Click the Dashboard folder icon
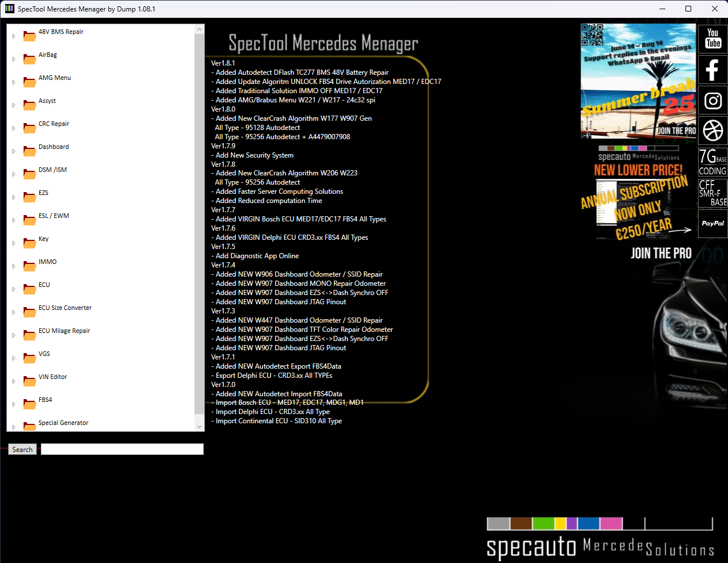Viewport: 728px width, 563px height. pos(29,151)
